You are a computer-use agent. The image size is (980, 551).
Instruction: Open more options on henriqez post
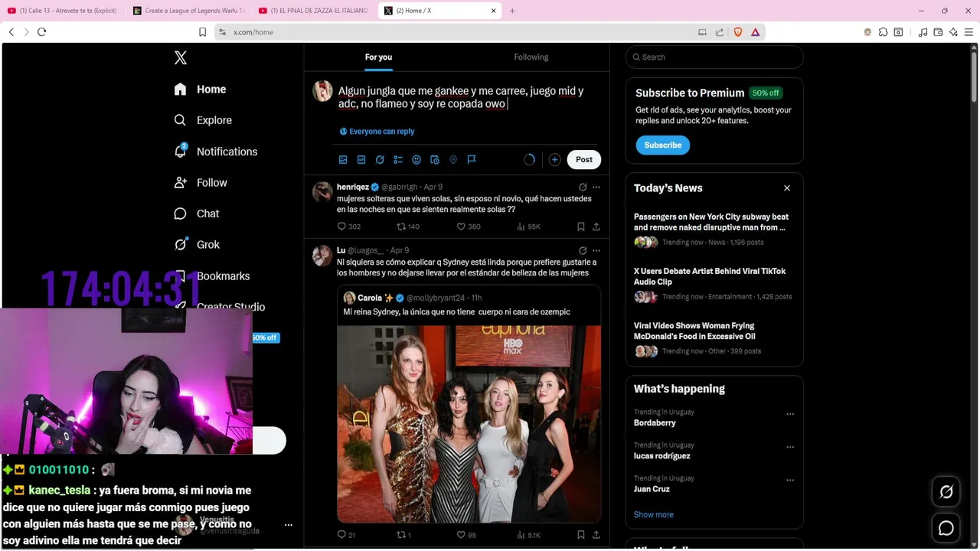tap(596, 187)
